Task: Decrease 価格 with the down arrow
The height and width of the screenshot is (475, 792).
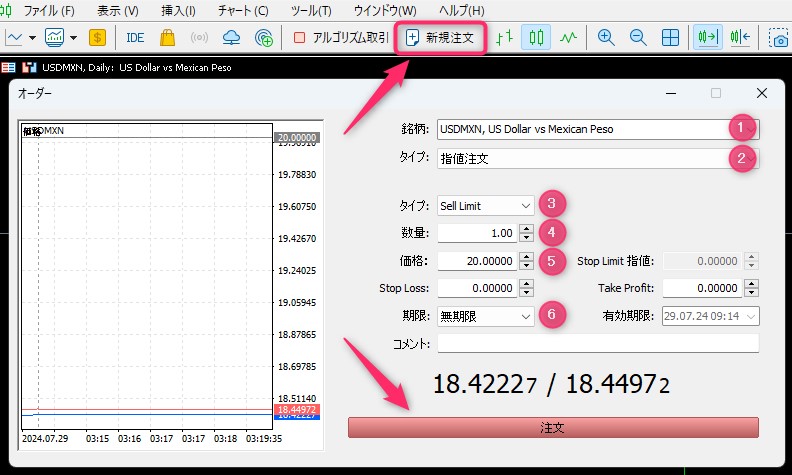Action: pos(526,266)
